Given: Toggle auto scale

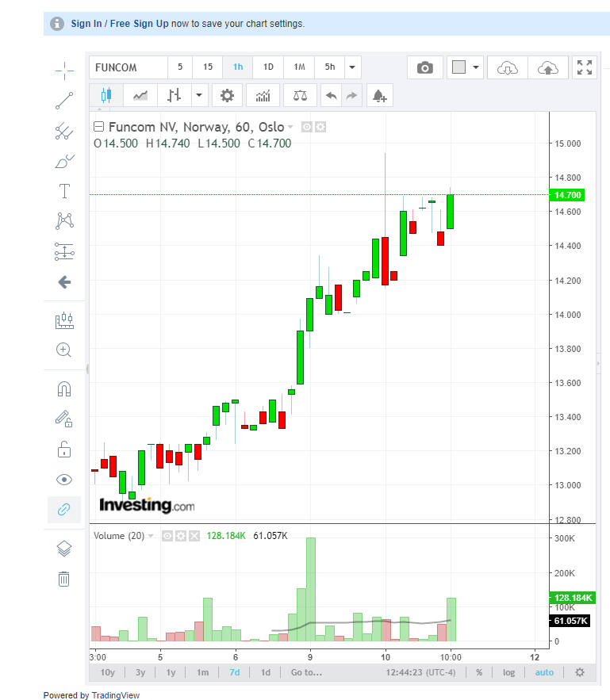Looking at the screenshot, I should 544,672.
